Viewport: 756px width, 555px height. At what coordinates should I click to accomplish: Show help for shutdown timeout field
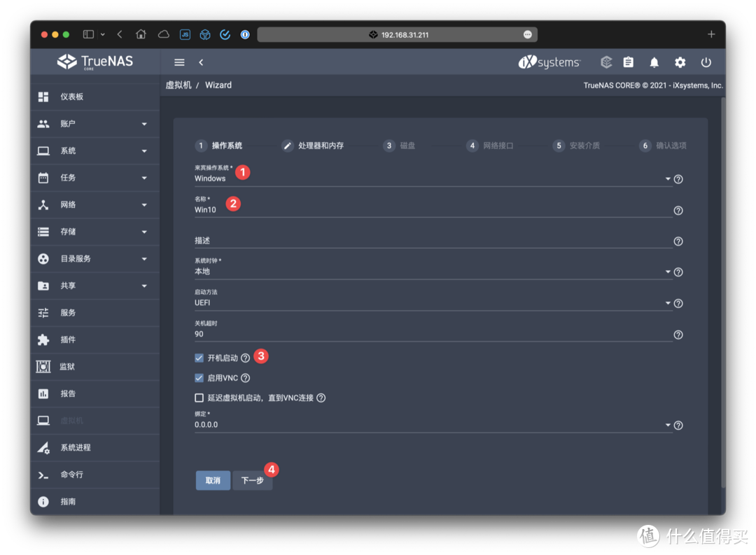click(x=678, y=335)
